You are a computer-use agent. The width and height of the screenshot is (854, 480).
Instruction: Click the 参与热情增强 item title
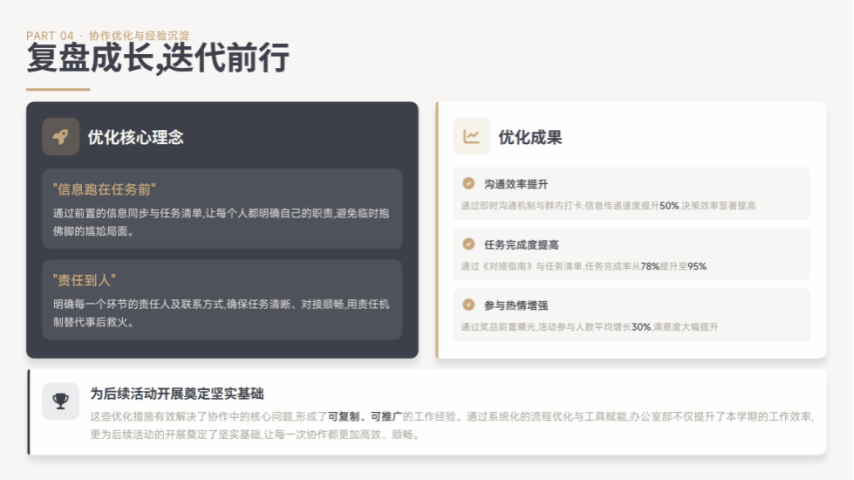coord(516,305)
